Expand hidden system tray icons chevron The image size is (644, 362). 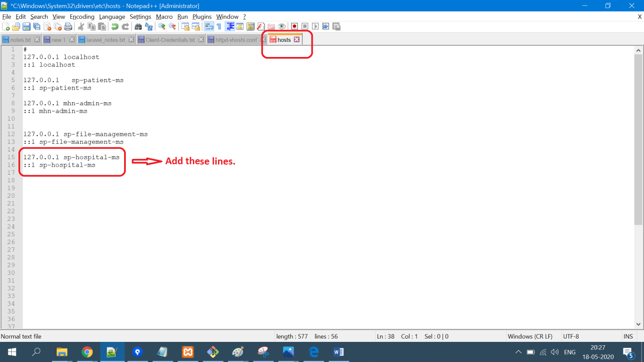click(x=519, y=352)
